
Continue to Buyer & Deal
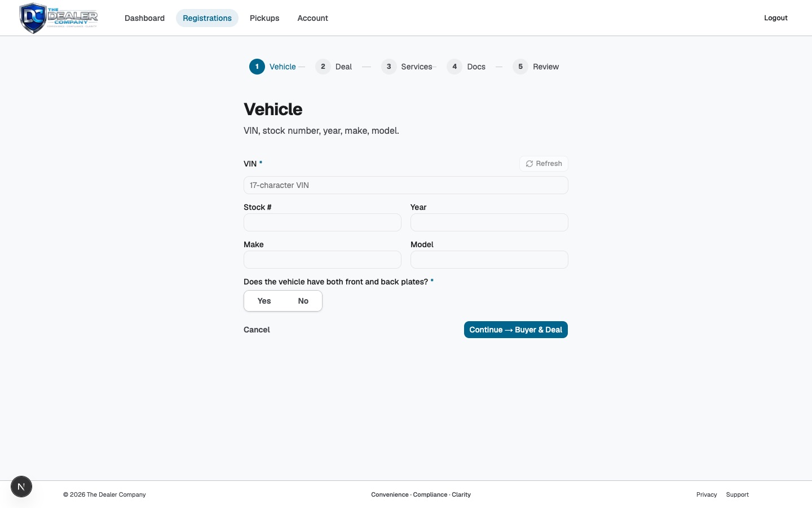point(516,330)
